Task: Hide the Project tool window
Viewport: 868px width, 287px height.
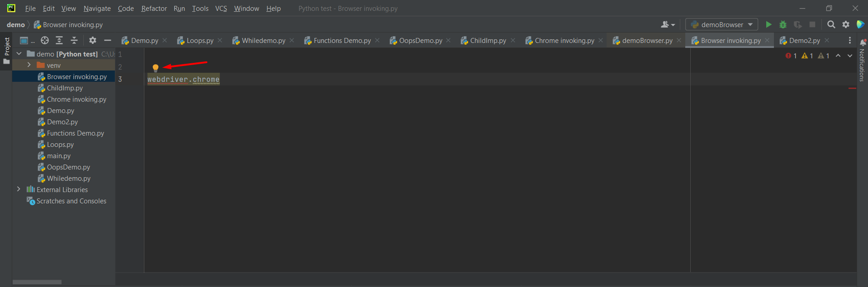Action: click(x=108, y=40)
